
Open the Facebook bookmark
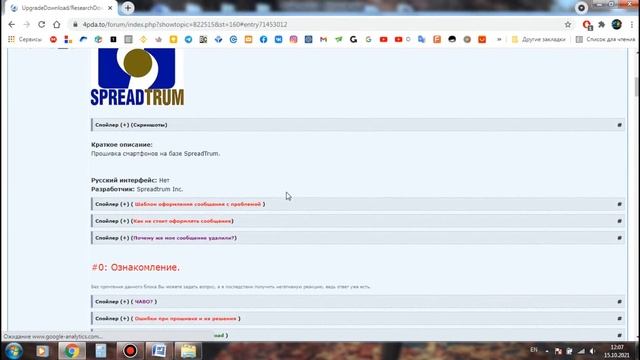[263, 39]
